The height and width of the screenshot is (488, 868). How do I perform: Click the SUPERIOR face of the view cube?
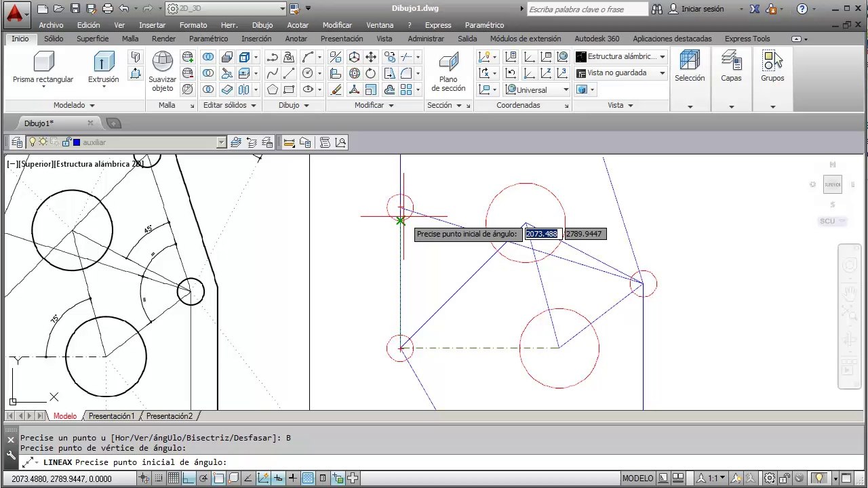(x=833, y=184)
